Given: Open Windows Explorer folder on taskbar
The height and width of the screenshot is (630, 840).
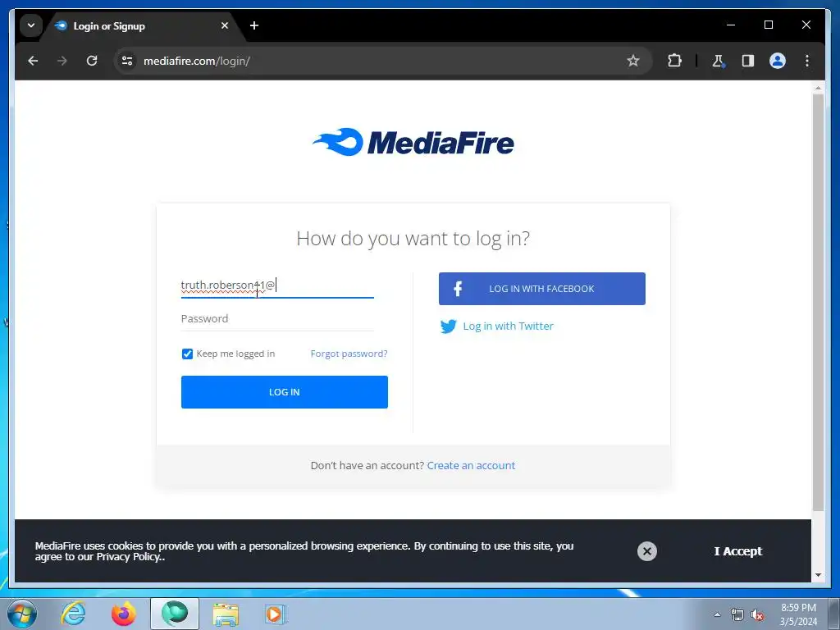Looking at the screenshot, I should pos(226,614).
